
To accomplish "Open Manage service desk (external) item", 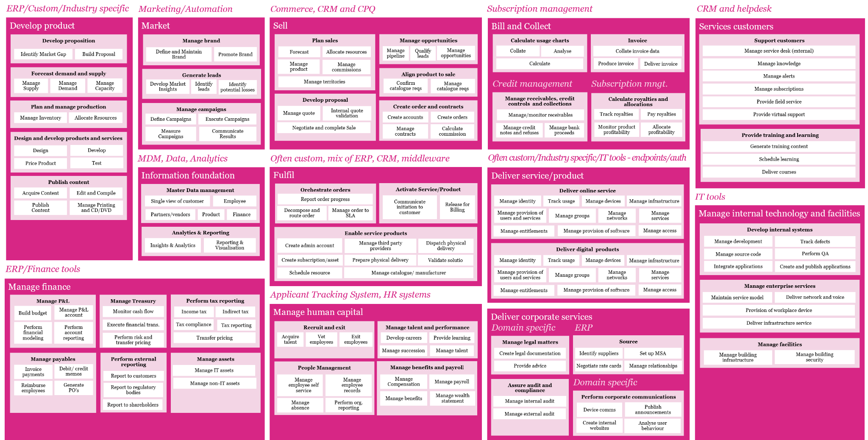I will pyautogui.click(x=779, y=51).
